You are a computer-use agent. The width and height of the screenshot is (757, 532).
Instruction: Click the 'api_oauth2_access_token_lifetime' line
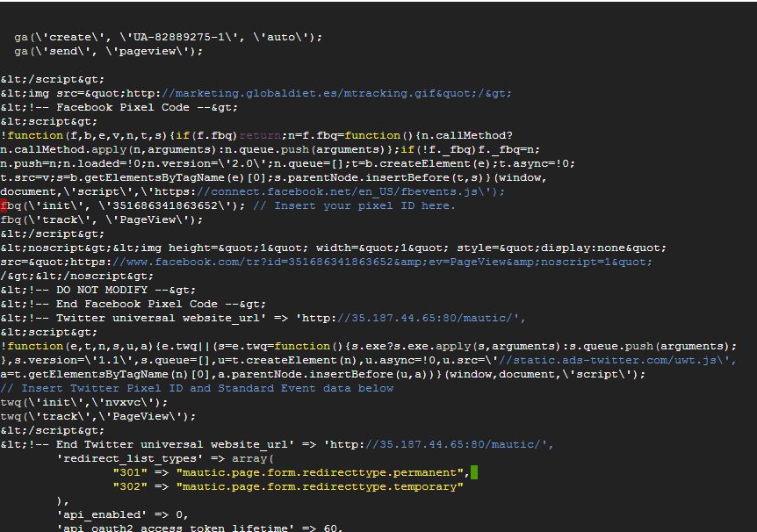coord(199,528)
